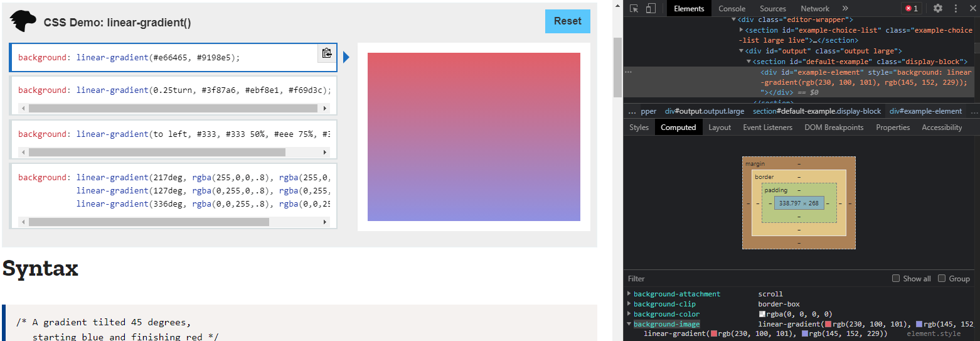Toggle the device toolbar icon
The image size is (980, 341).
click(651, 8)
